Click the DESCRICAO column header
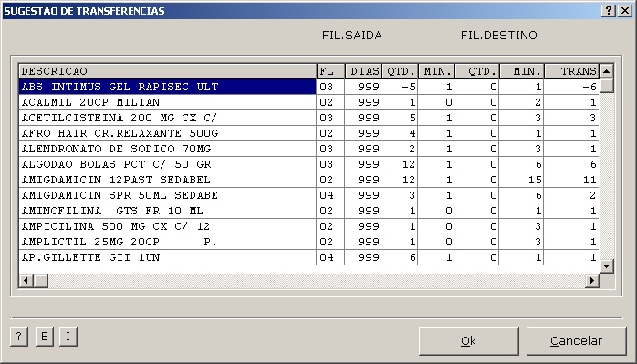The image size is (637, 364). (167, 71)
